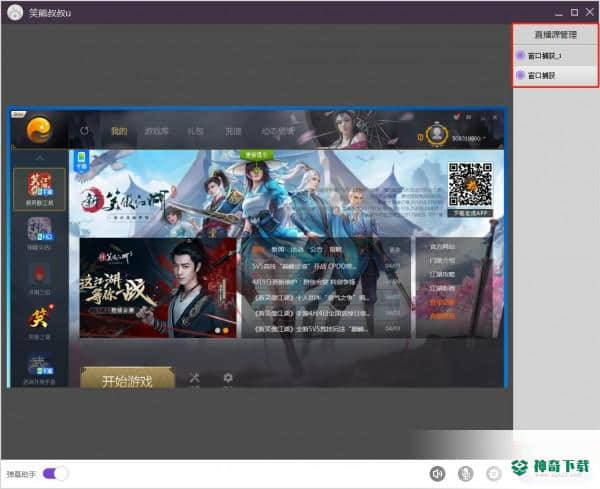Image resolution: width=600 pixels, height=489 pixels.
Task: Click the microphone icon in bottom bar
Action: pyautogui.click(x=466, y=474)
